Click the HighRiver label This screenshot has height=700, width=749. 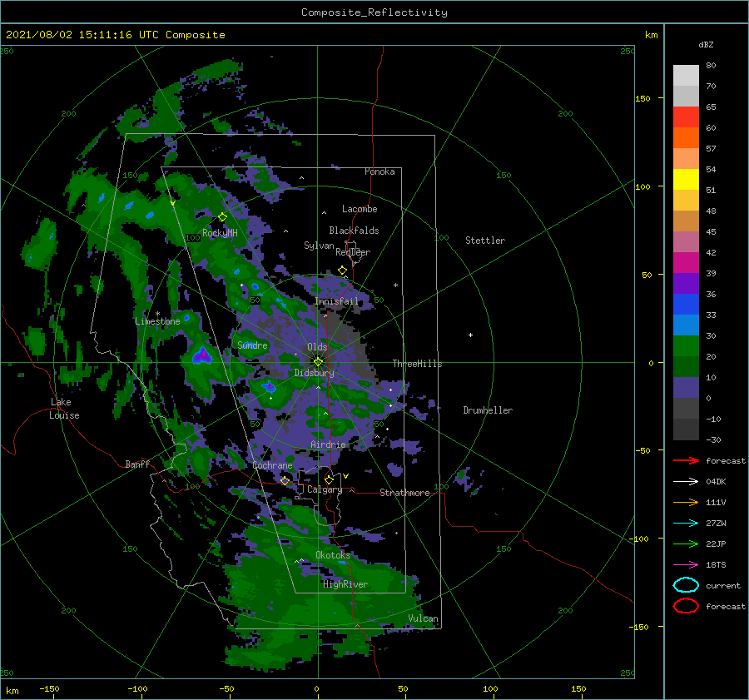point(345,584)
